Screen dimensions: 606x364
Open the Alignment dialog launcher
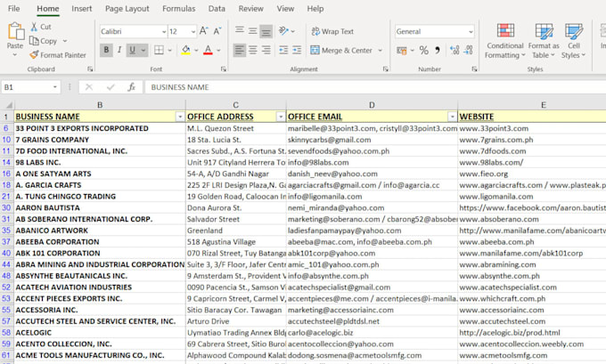[385, 69]
